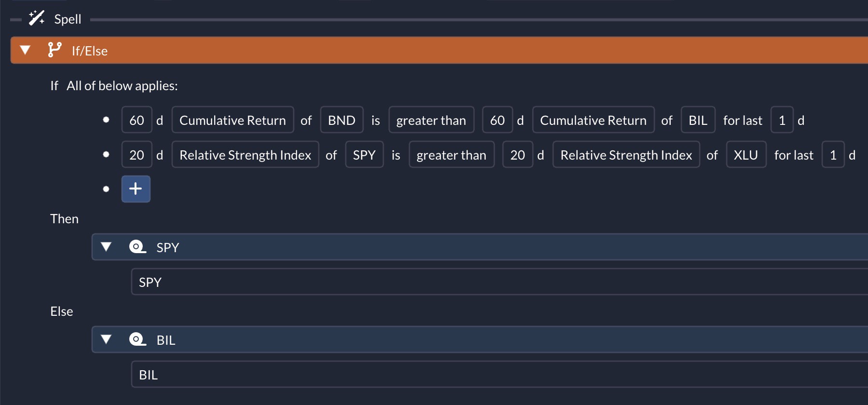Click the Then label
Screen dimensions: 868x405
[x=64, y=218]
